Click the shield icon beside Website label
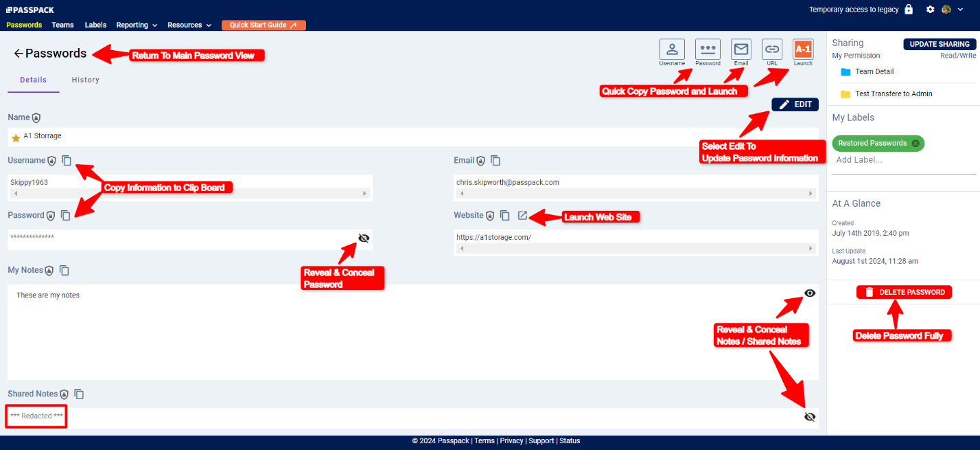The image size is (980, 450). pos(490,216)
